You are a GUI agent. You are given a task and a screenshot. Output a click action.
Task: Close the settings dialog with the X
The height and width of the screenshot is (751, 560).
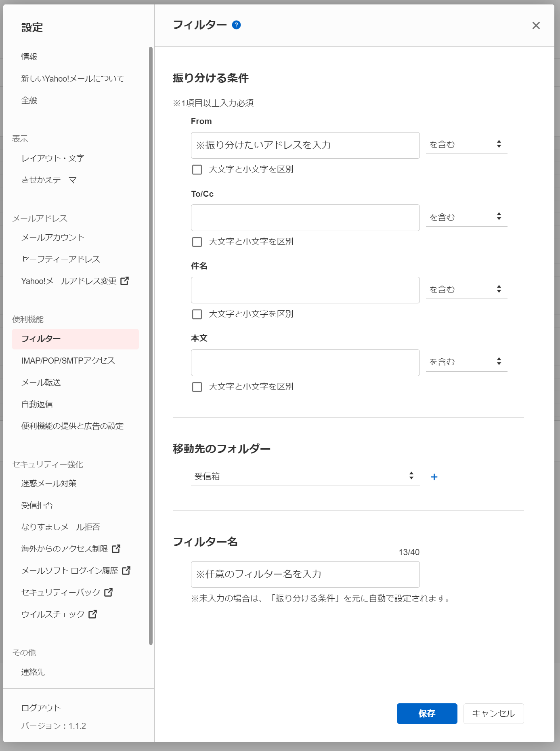coord(536,25)
